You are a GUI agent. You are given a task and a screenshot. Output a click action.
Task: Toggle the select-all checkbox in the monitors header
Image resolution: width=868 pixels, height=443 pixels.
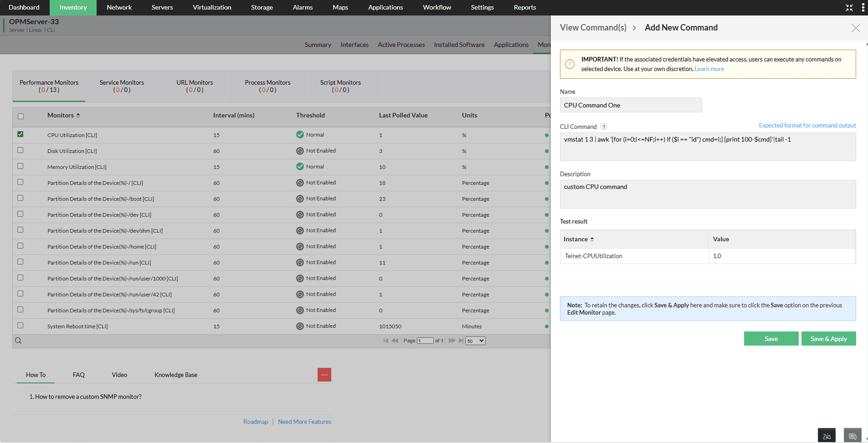[x=20, y=116]
